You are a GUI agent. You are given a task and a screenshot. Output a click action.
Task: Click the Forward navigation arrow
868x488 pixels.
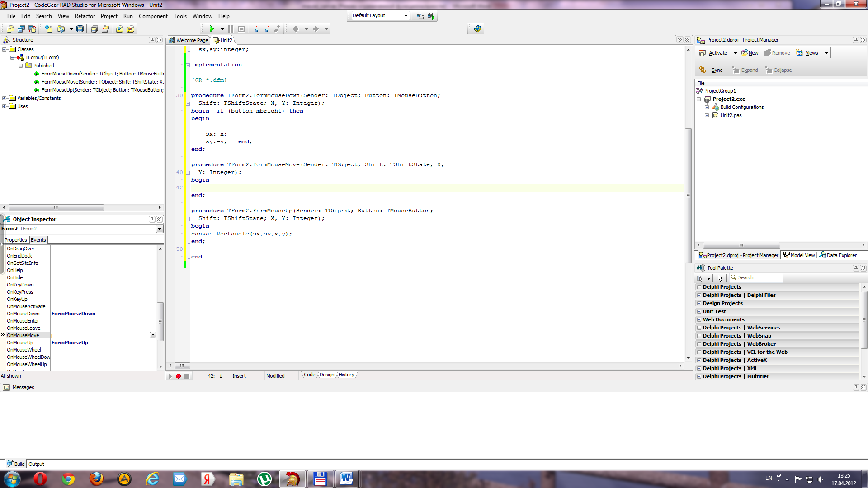pyautogui.click(x=316, y=29)
